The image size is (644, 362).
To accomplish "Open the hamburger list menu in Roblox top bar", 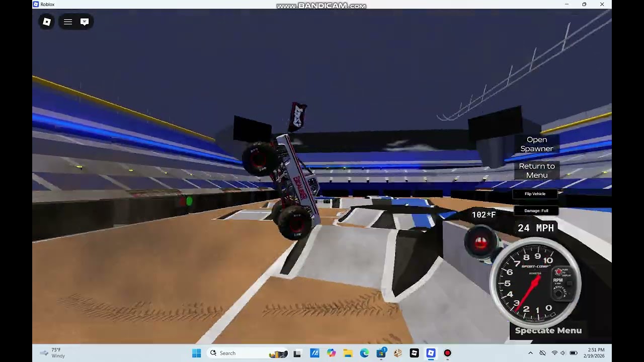I will click(68, 22).
